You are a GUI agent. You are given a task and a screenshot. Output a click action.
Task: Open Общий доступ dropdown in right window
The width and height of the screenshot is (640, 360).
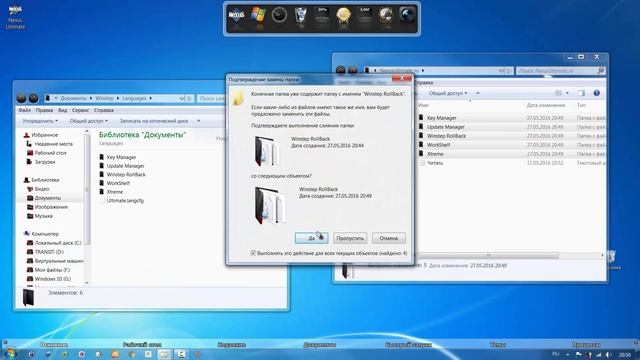click(448, 93)
